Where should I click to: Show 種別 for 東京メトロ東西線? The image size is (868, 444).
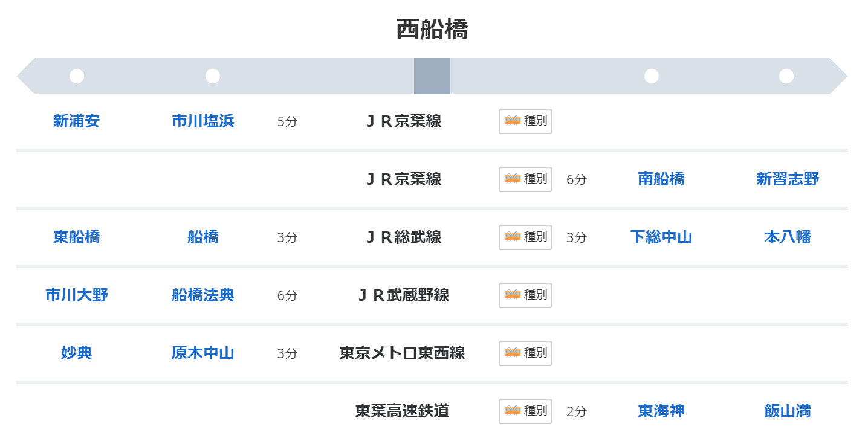tap(525, 353)
